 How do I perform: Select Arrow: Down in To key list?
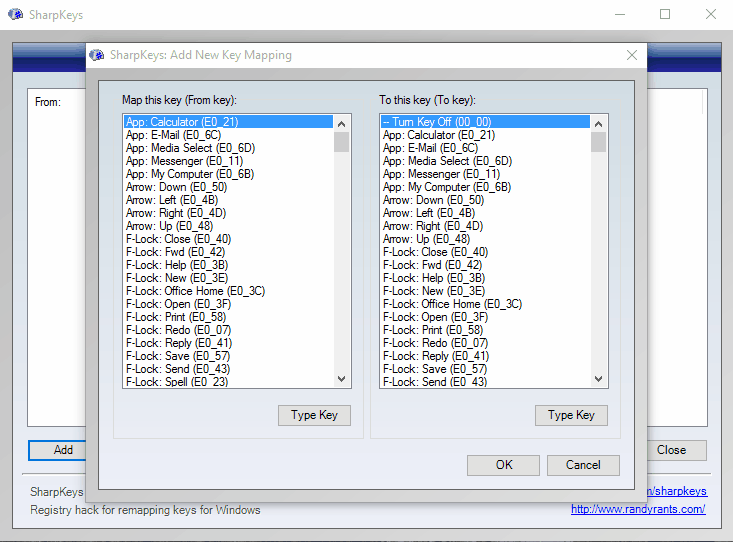click(x=486, y=200)
